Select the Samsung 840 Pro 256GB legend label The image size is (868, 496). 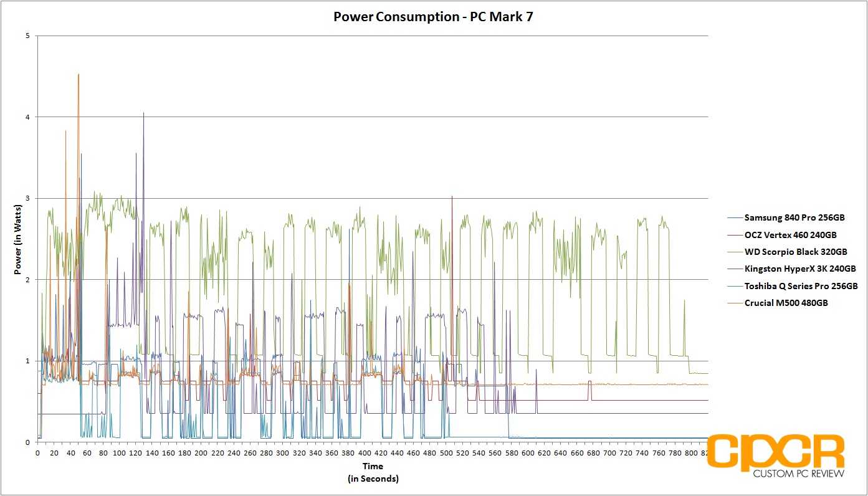(x=795, y=217)
